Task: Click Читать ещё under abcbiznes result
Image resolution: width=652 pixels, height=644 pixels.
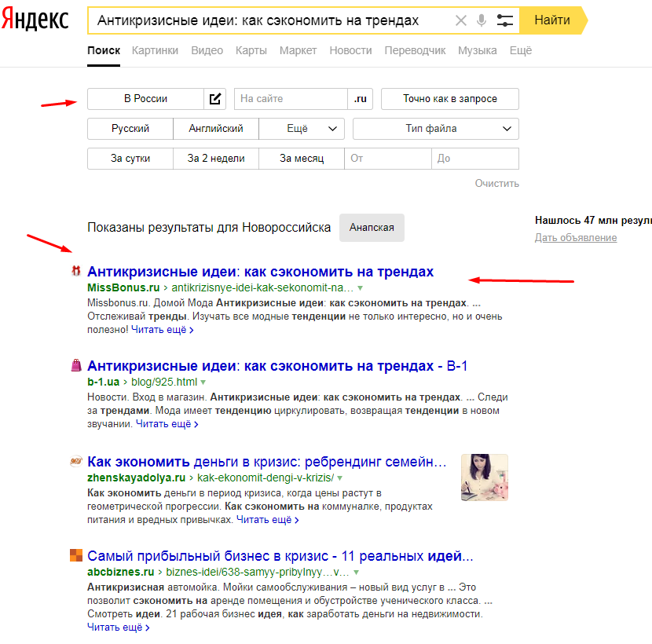Action: tap(118, 628)
